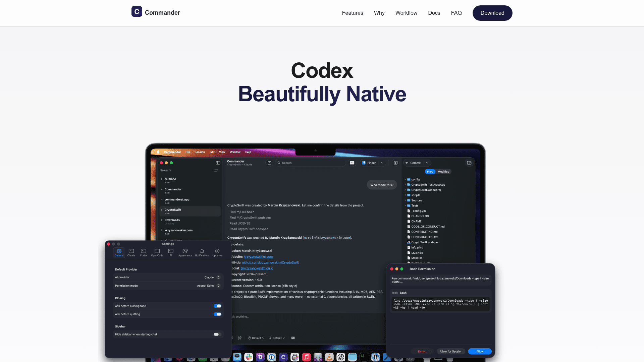The image size is (644, 362).
Task: Switch to the Modified files tab
Action: pyautogui.click(x=443, y=172)
